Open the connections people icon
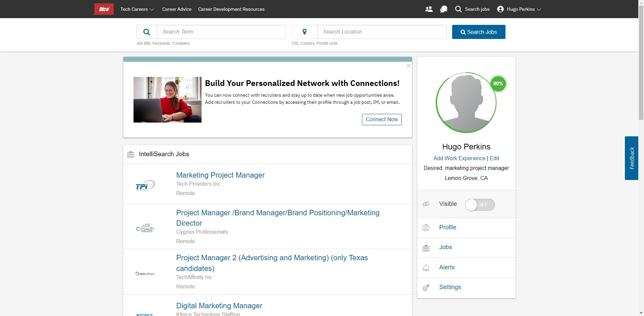The image size is (644, 316). coord(429,9)
